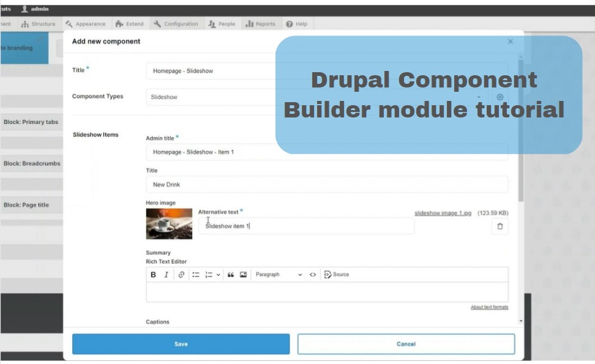Open the People admin menu
The width and height of the screenshot is (595, 364).
click(222, 24)
